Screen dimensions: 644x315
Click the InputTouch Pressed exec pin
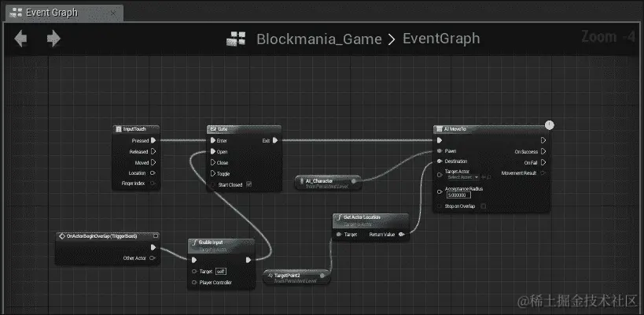(153, 141)
